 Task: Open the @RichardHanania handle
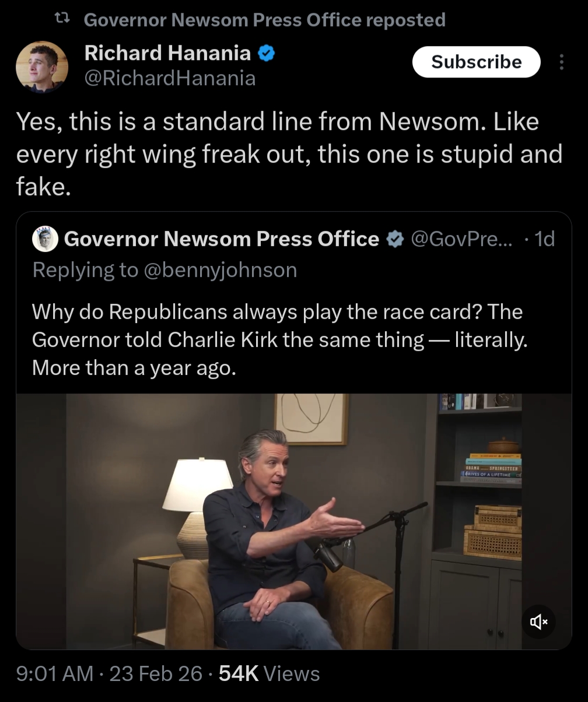[170, 79]
